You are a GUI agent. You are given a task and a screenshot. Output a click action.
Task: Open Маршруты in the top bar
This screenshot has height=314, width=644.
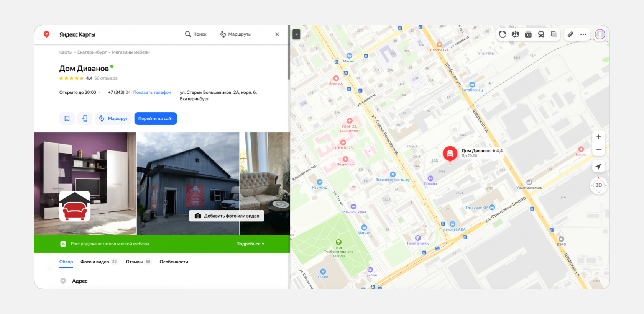coord(236,34)
